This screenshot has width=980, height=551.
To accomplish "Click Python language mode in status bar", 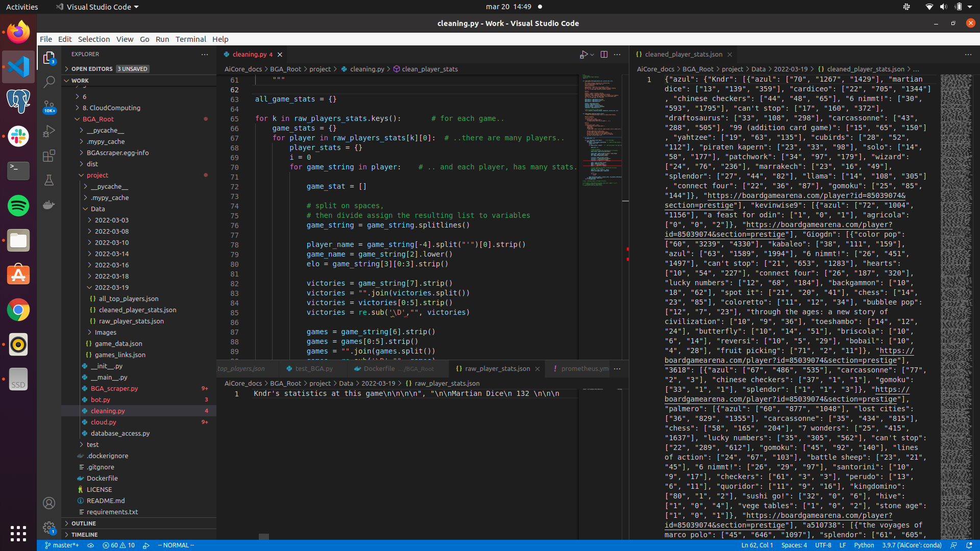I will pyautogui.click(x=864, y=545).
